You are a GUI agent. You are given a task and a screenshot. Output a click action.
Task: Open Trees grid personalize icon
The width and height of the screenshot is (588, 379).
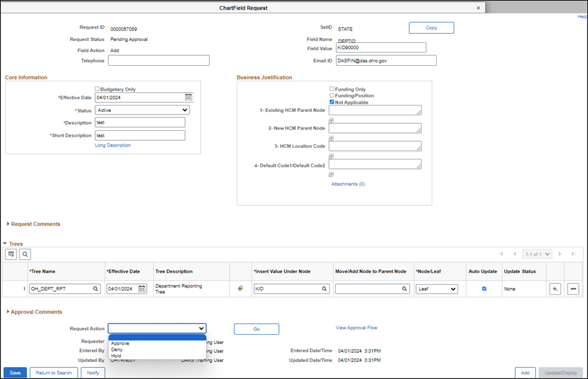click(x=11, y=254)
